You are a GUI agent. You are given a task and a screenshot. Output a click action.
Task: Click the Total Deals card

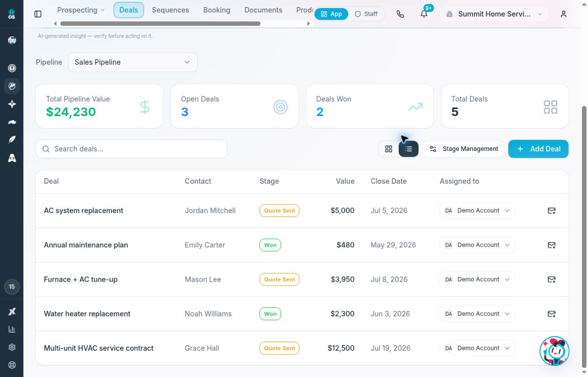coord(505,106)
